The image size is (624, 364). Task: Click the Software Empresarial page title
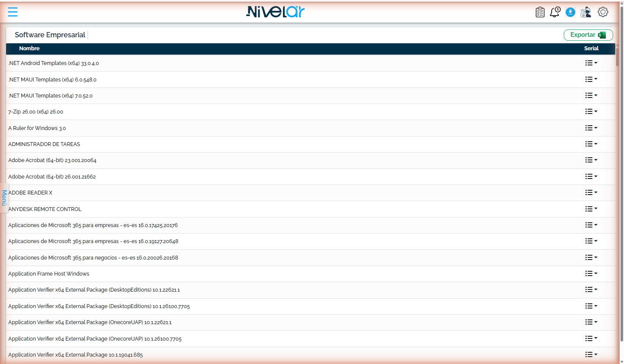tap(50, 35)
